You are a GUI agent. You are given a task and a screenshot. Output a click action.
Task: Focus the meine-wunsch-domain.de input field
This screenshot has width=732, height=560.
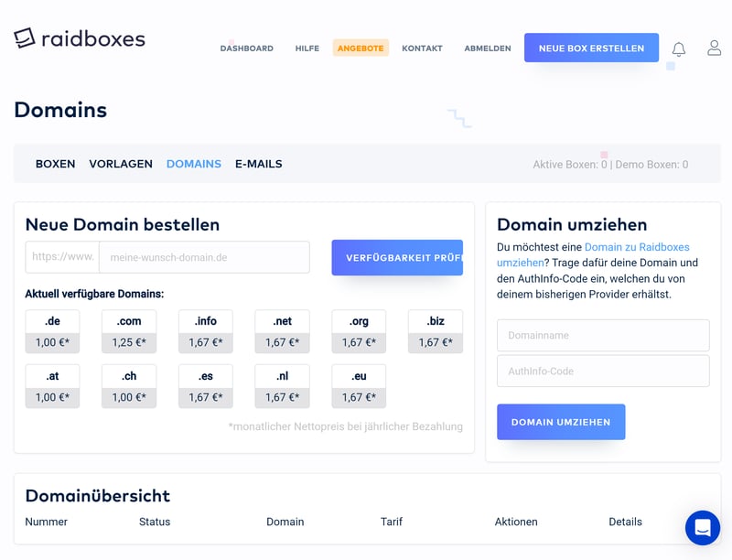204,257
